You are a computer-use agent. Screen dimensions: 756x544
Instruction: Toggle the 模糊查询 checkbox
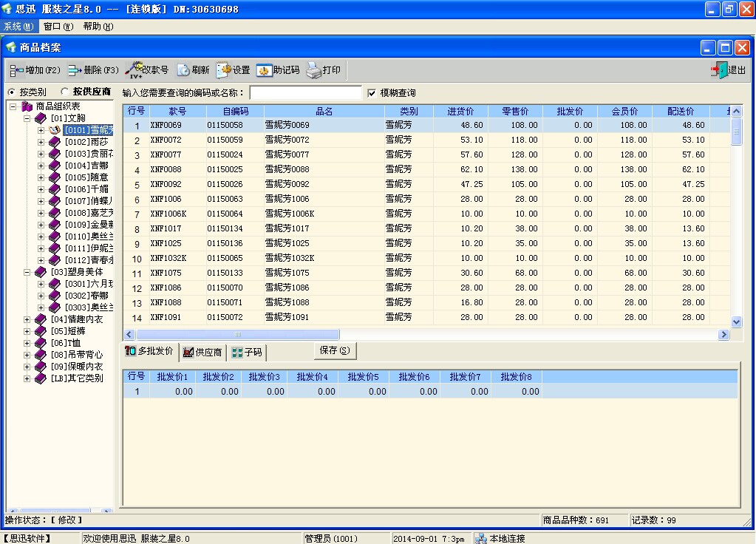coord(372,93)
